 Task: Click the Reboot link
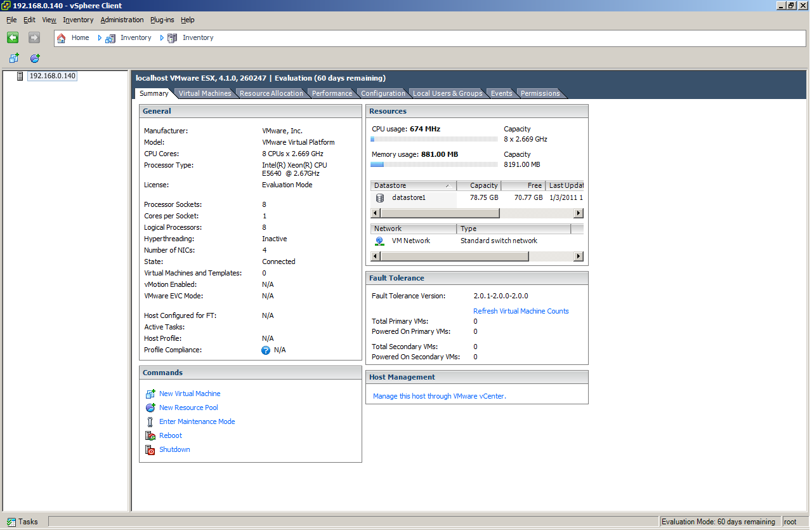(x=171, y=435)
